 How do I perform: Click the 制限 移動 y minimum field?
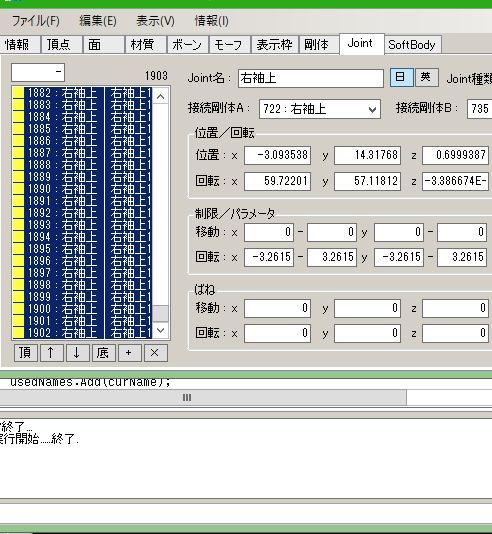(399, 232)
